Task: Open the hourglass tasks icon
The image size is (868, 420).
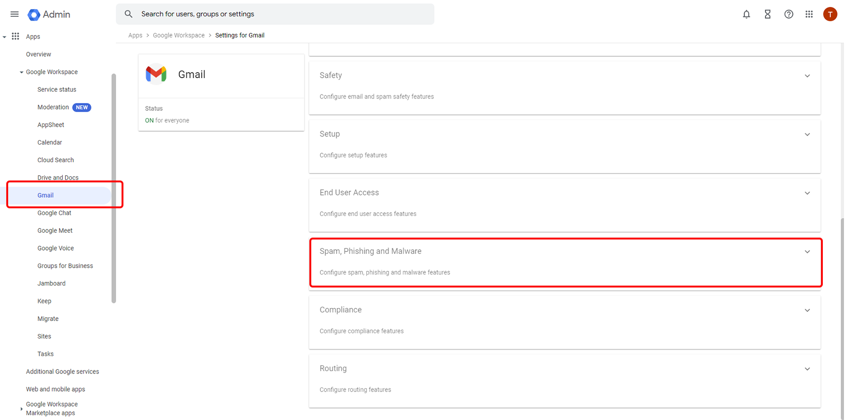Action: coord(767,14)
